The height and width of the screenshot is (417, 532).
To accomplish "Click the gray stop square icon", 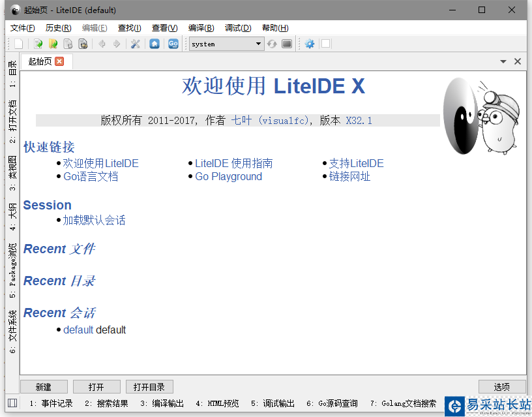I will (x=287, y=44).
